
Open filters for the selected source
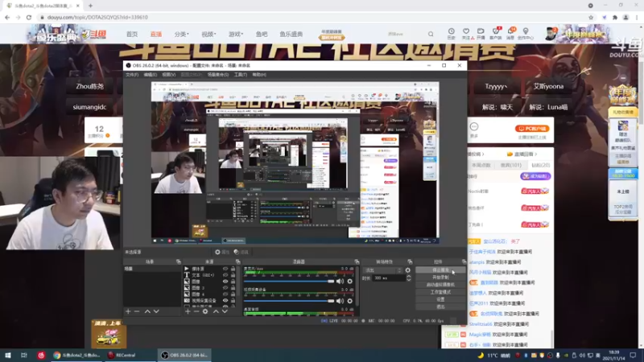(241, 252)
